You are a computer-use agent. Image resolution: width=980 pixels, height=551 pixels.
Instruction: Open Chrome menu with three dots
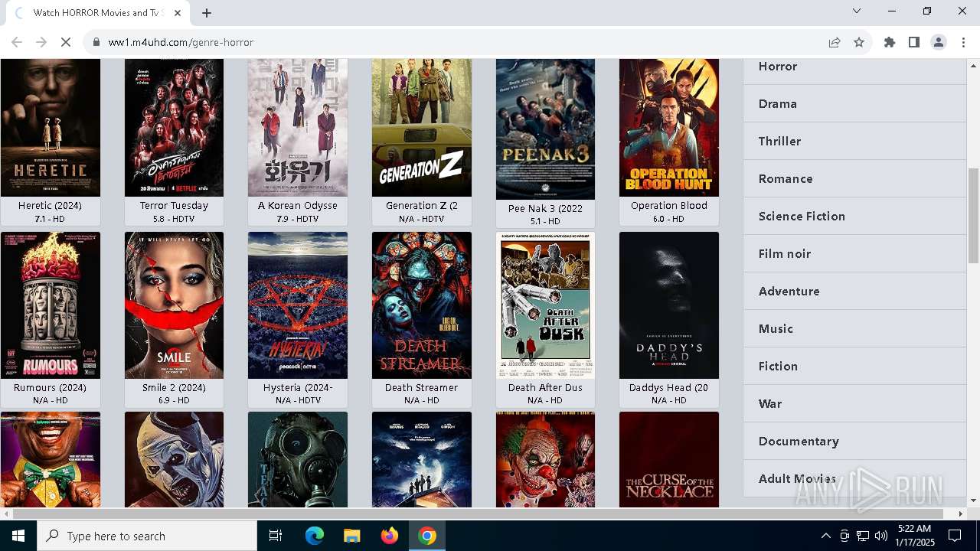963,42
